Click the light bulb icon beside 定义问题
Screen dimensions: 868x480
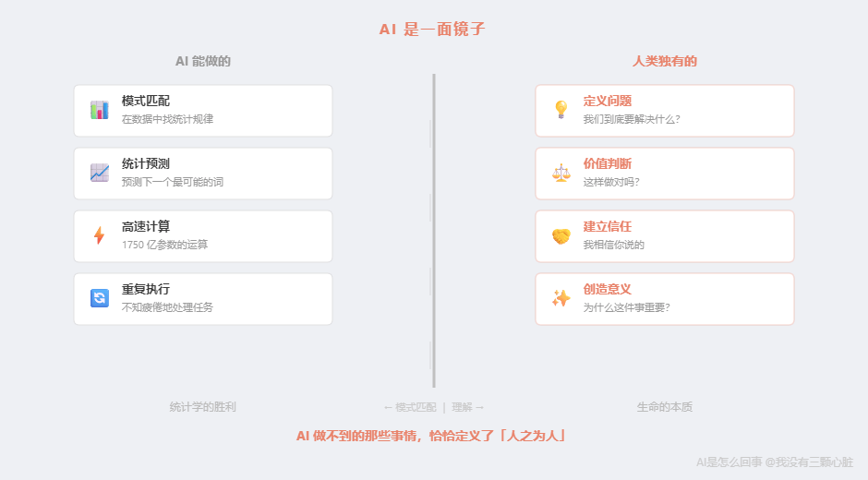[561, 110]
